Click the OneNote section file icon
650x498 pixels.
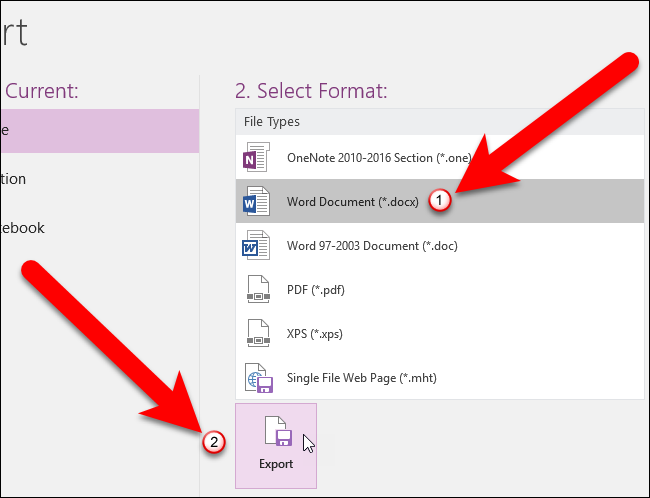coord(256,157)
